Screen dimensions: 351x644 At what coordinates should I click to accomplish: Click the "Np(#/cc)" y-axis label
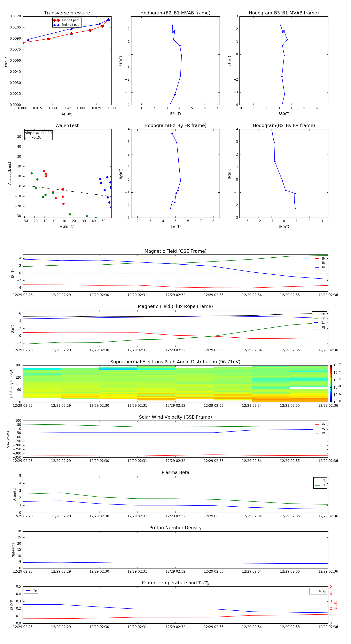click(x=13, y=550)
